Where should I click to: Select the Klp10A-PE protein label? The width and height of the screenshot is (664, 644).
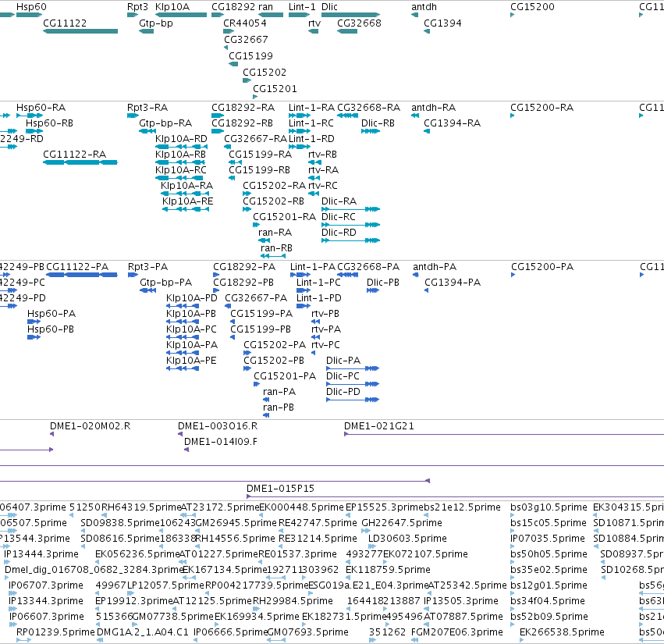(x=191, y=360)
